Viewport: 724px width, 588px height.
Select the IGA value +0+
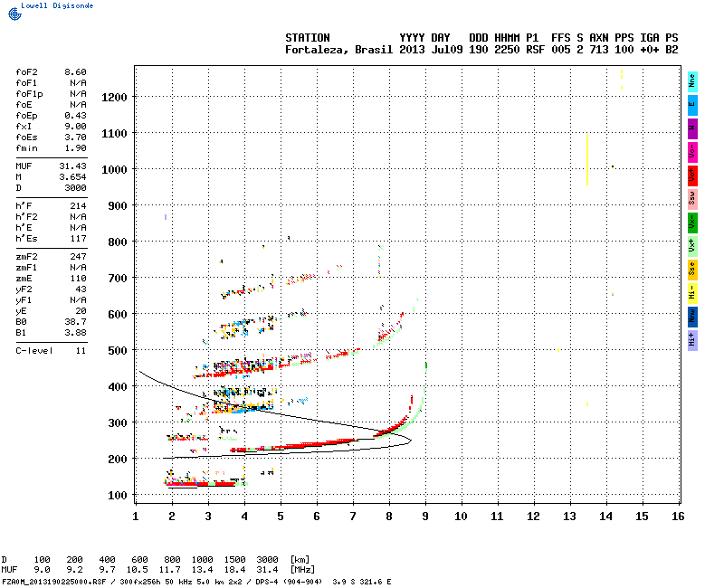click(650, 50)
